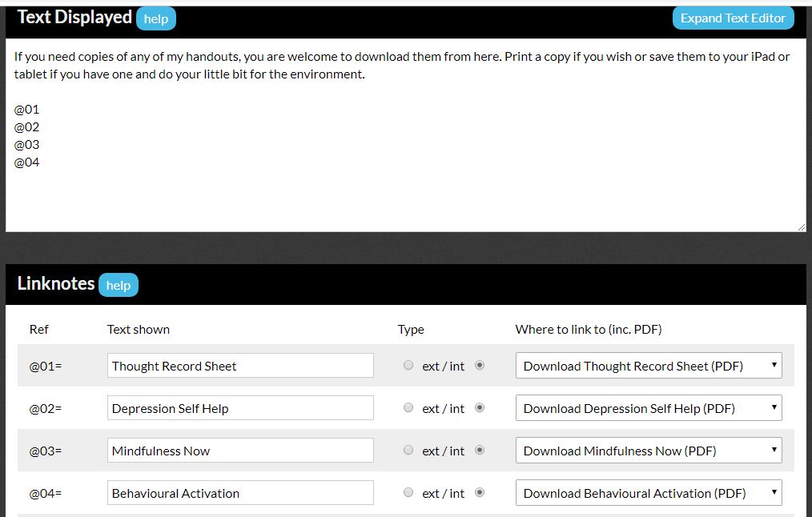Click the Expand Text Editor button
Image resolution: width=812 pixels, height=517 pixels.
733,18
